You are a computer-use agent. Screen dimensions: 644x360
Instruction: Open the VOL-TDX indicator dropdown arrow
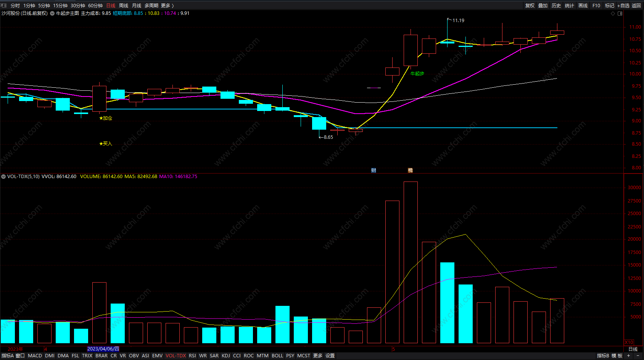pos(3,177)
